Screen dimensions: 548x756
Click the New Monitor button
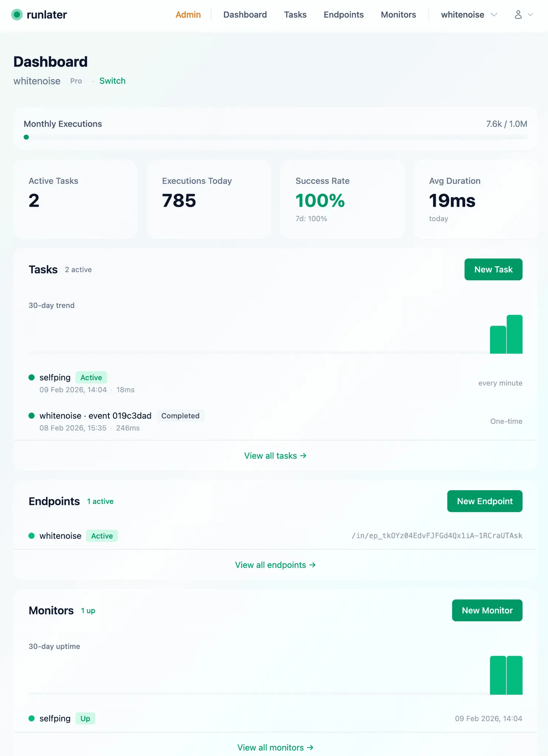[x=487, y=611]
